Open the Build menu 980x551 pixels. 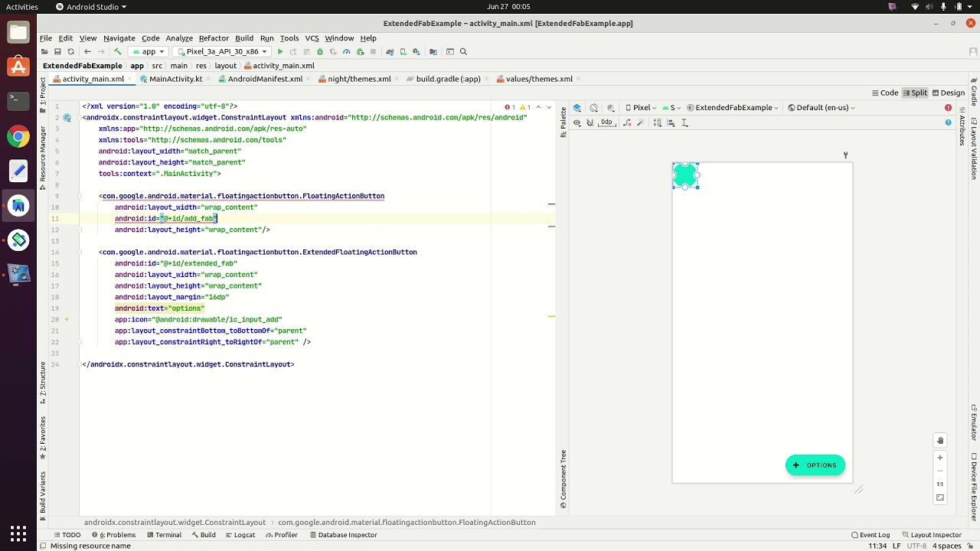tap(244, 38)
